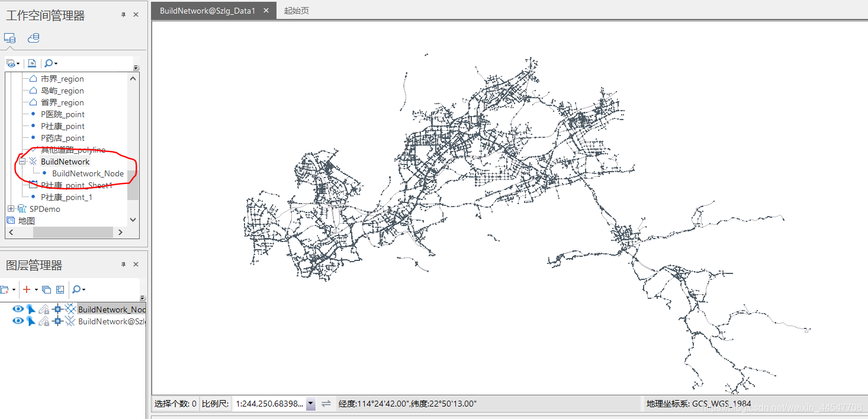This screenshot has height=419, width=868.
Task: Click new layer group folder icon
Action: [x=5, y=289]
